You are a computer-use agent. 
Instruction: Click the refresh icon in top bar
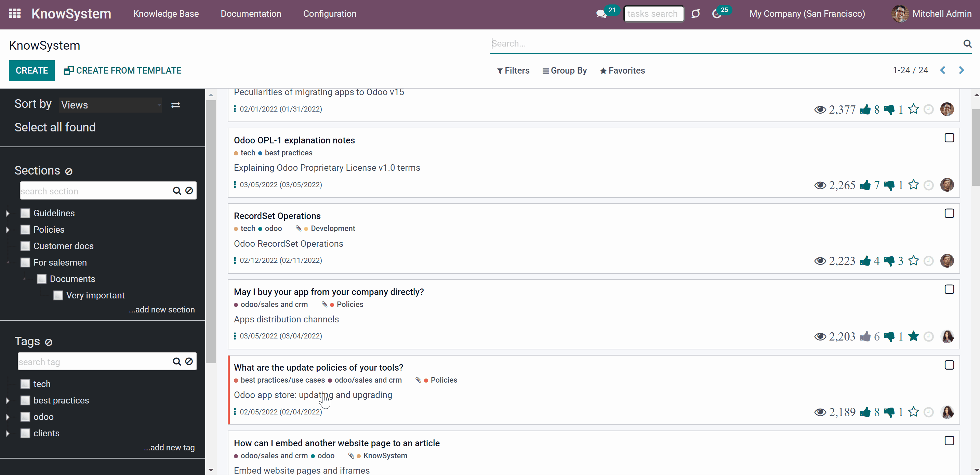pyautogui.click(x=696, y=14)
